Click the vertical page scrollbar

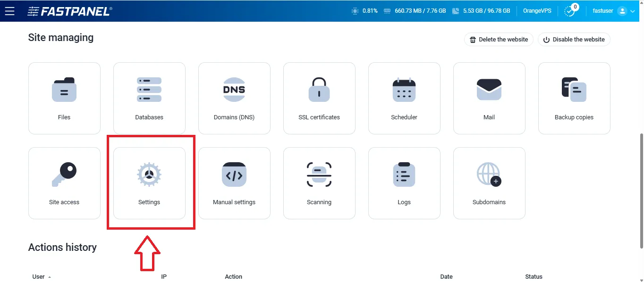pos(640,189)
